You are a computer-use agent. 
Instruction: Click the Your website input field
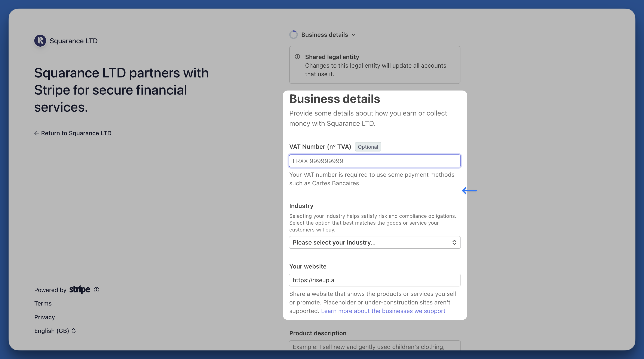374,280
